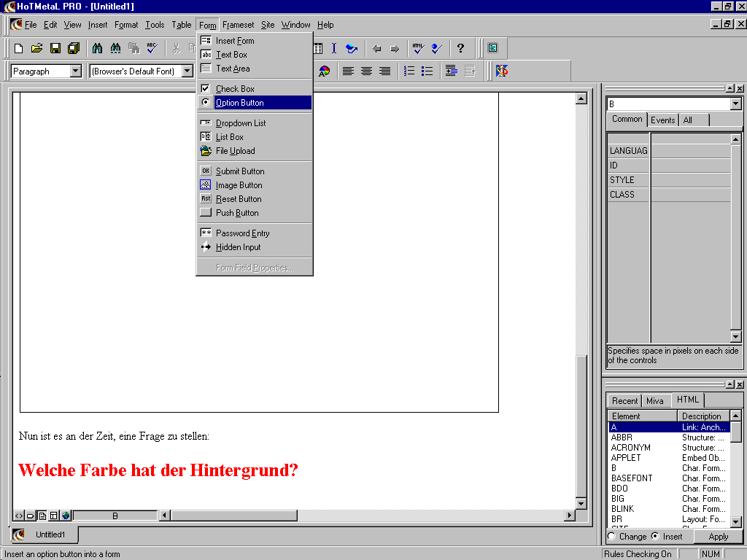Open the element dropdown showing B

(735, 104)
